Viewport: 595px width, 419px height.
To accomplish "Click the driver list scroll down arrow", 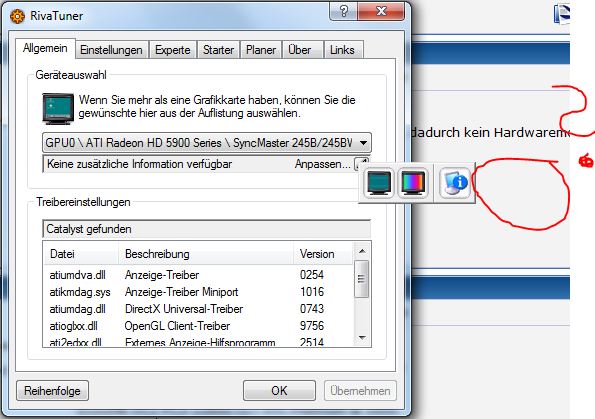I will point(362,337).
